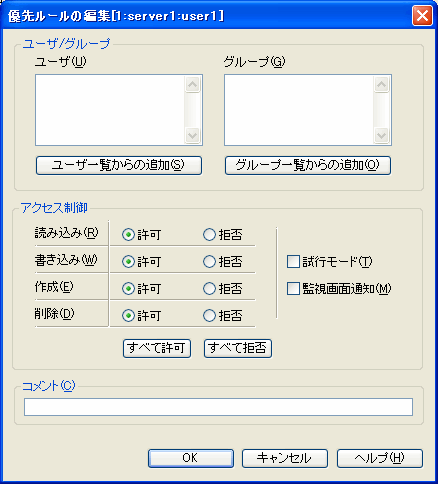Screen dimensions: 438x484
Task: Click the すべて拒否 button
Action: 238,348
